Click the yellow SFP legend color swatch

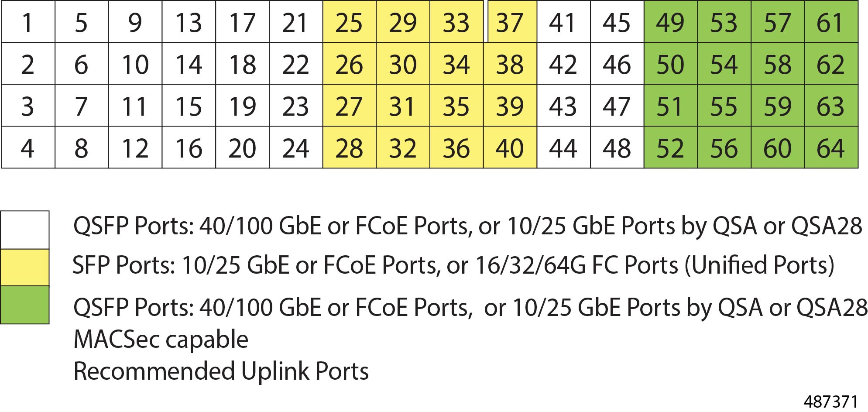[25, 268]
